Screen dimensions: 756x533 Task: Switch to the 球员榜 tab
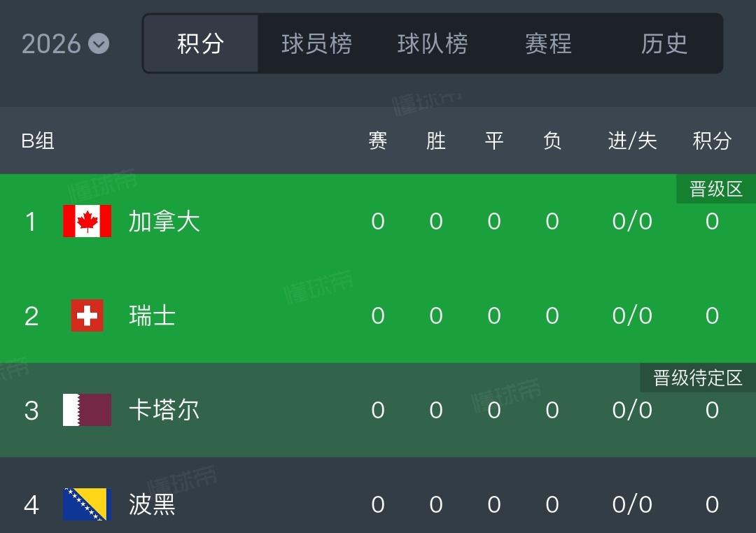(x=316, y=43)
